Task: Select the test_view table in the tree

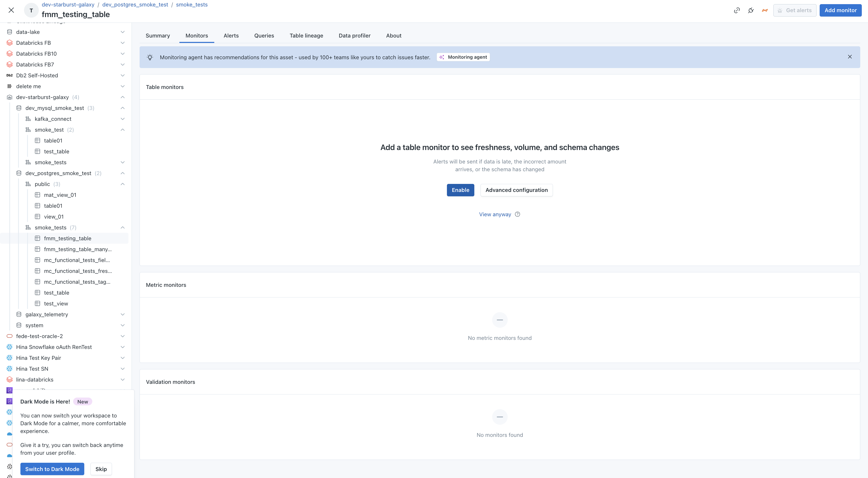Action: 56,304
